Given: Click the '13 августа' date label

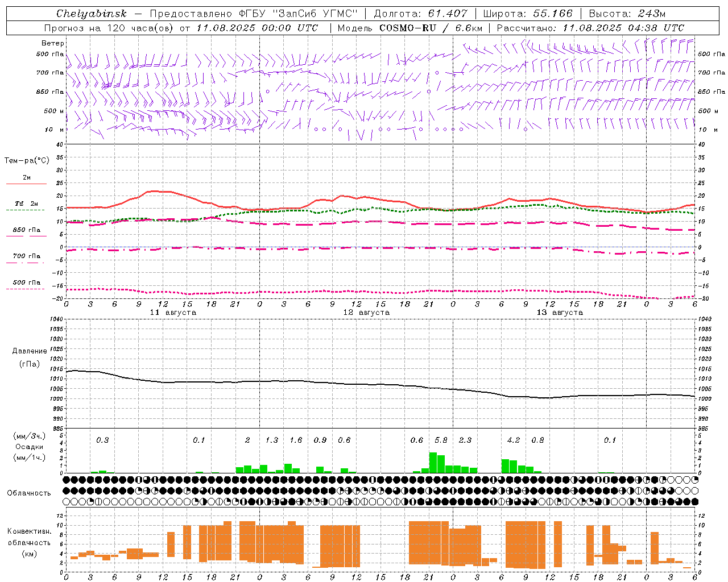Looking at the screenshot, I should (x=560, y=313).
